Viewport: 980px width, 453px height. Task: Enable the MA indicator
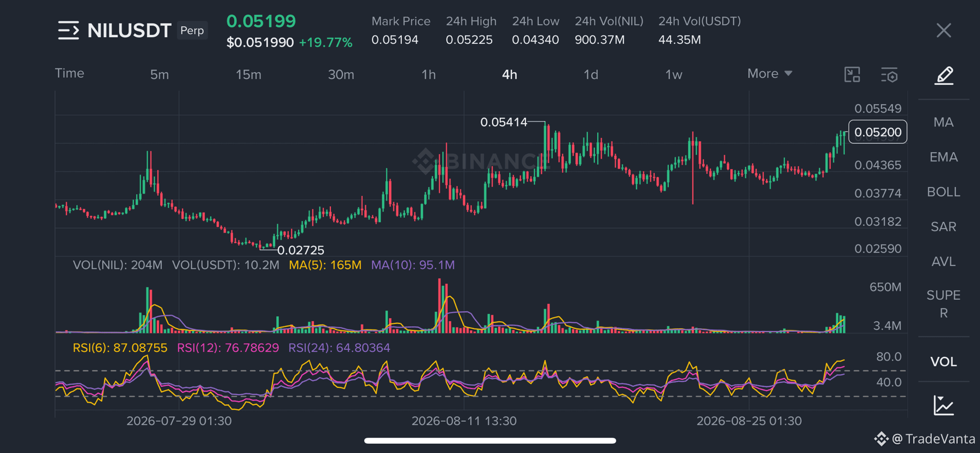(943, 122)
